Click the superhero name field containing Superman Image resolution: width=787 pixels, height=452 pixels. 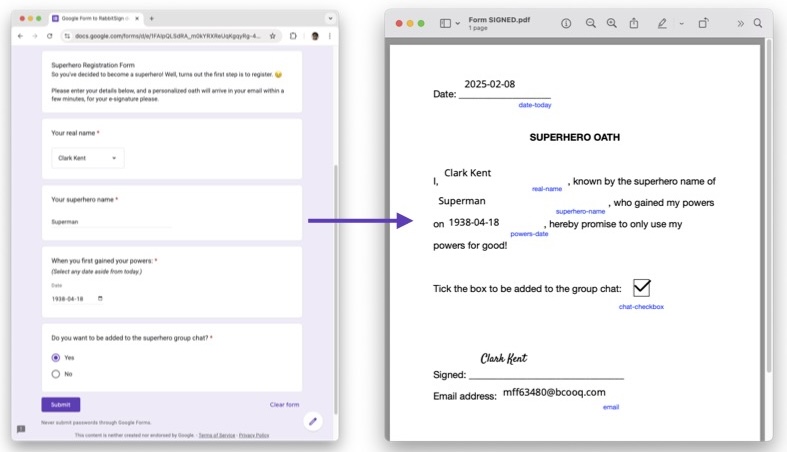[111, 222]
